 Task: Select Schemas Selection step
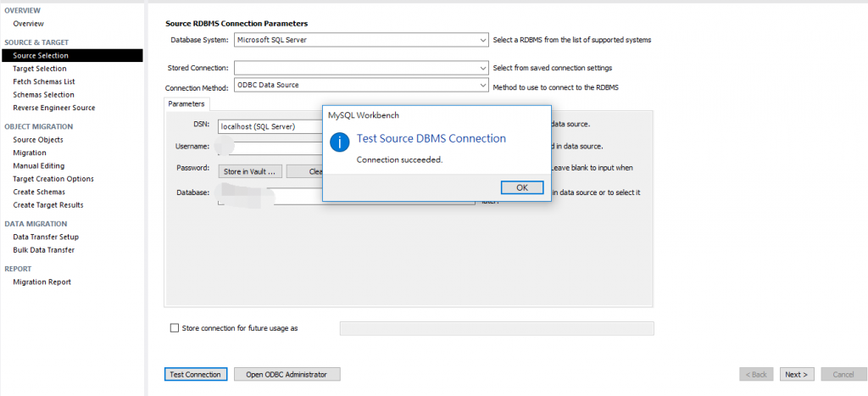(x=44, y=95)
